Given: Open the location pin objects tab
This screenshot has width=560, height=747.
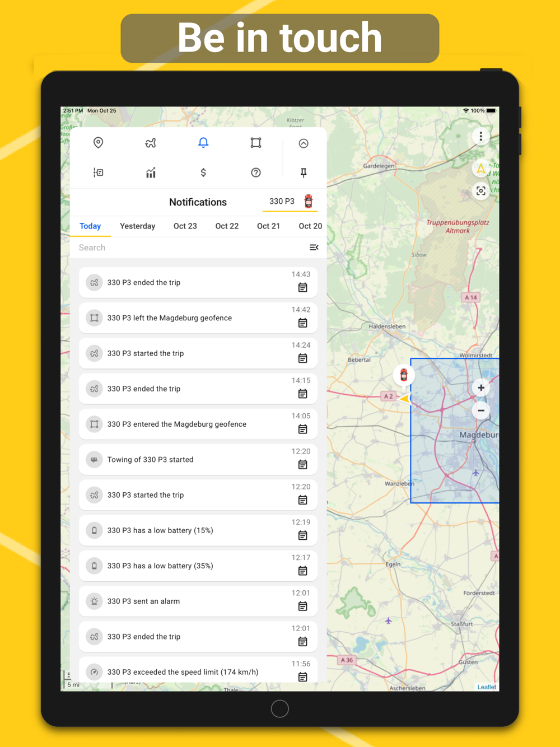Looking at the screenshot, I should coord(98,143).
